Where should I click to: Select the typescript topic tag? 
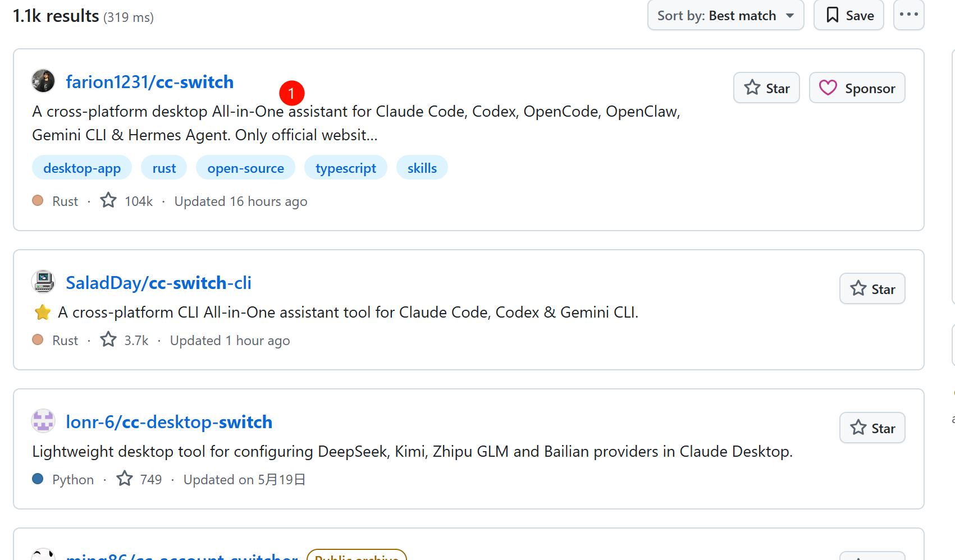346,168
